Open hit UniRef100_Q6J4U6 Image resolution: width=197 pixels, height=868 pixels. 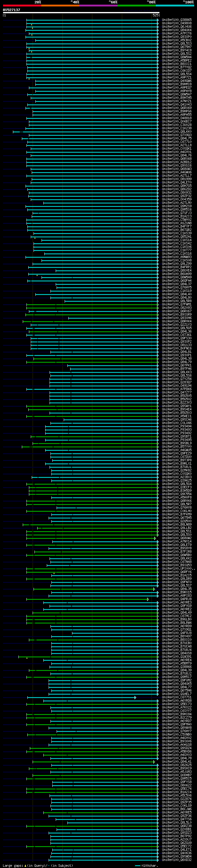(177, 26)
